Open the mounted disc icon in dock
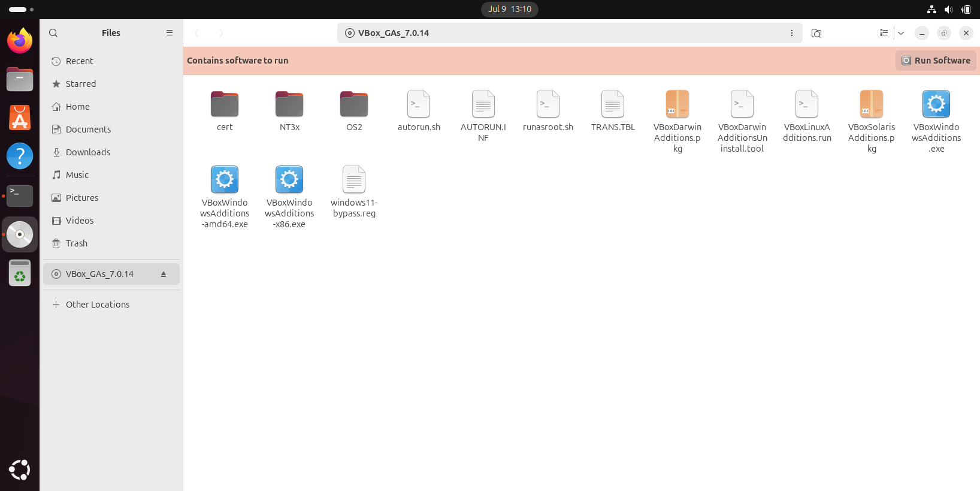 click(20, 234)
